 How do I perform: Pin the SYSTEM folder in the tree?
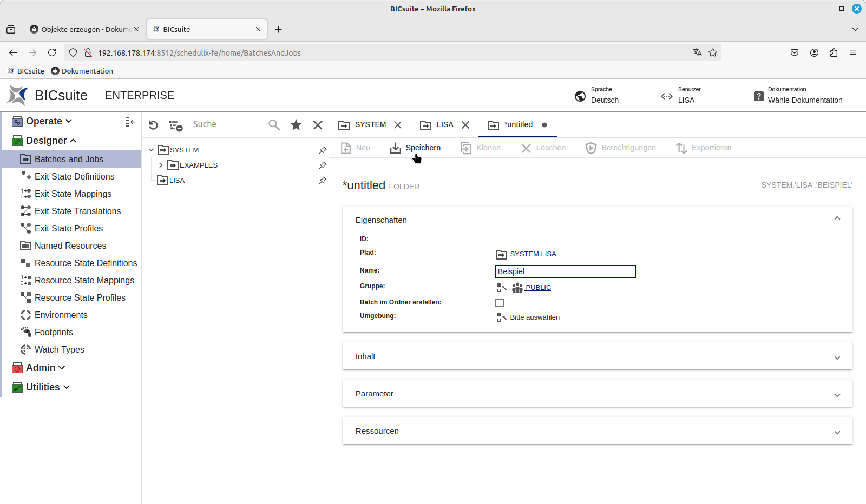pos(323,150)
